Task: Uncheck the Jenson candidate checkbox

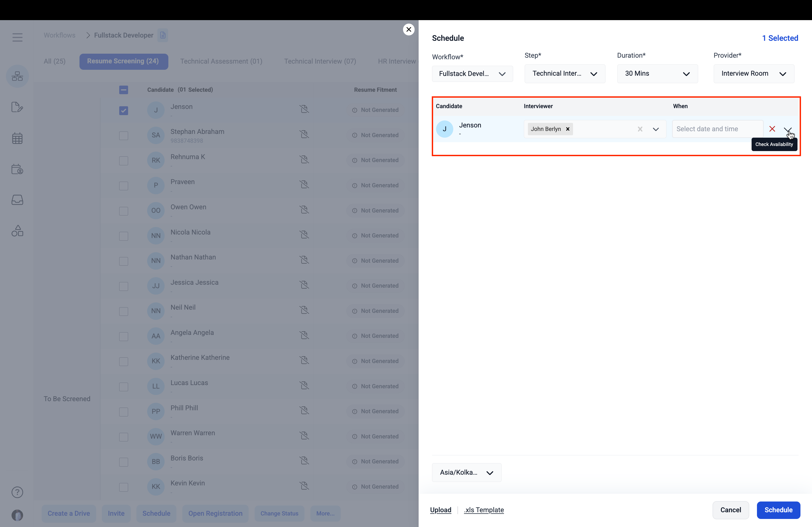Action: pyautogui.click(x=124, y=111)
